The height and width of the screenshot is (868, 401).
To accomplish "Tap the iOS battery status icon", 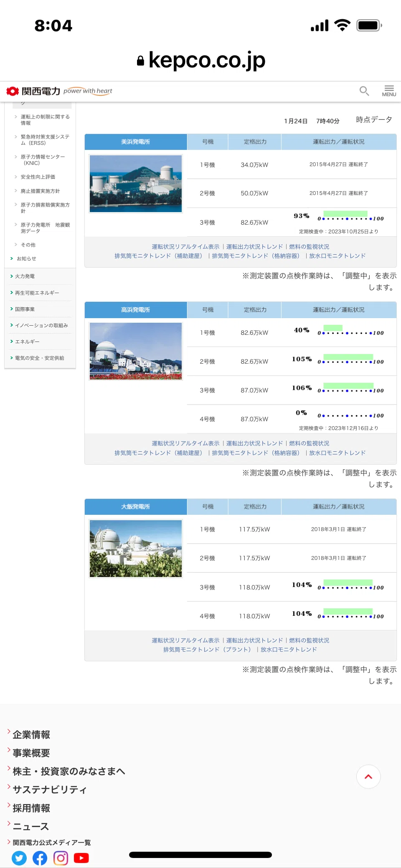I will tap(369, 25).
